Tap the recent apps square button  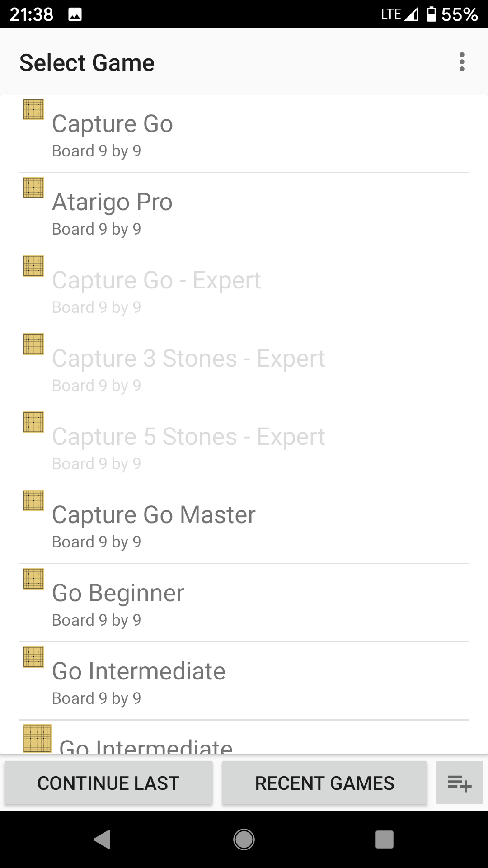coord(385,840)
